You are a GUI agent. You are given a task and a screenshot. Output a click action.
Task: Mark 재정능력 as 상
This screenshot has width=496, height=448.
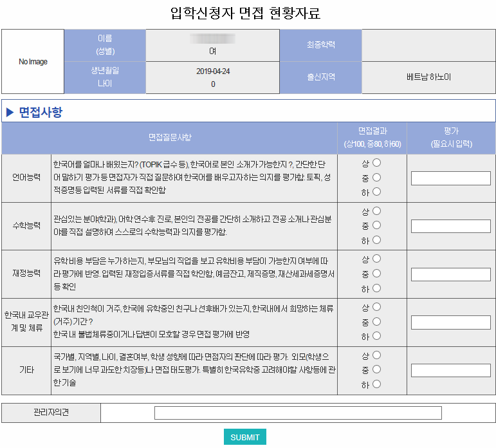click(377, 259)
